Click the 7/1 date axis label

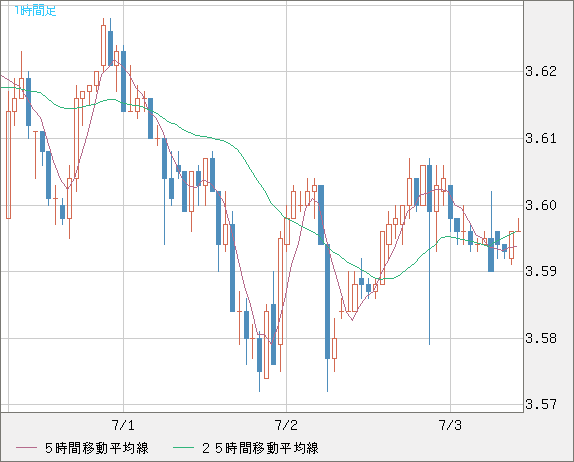(123, 425)
